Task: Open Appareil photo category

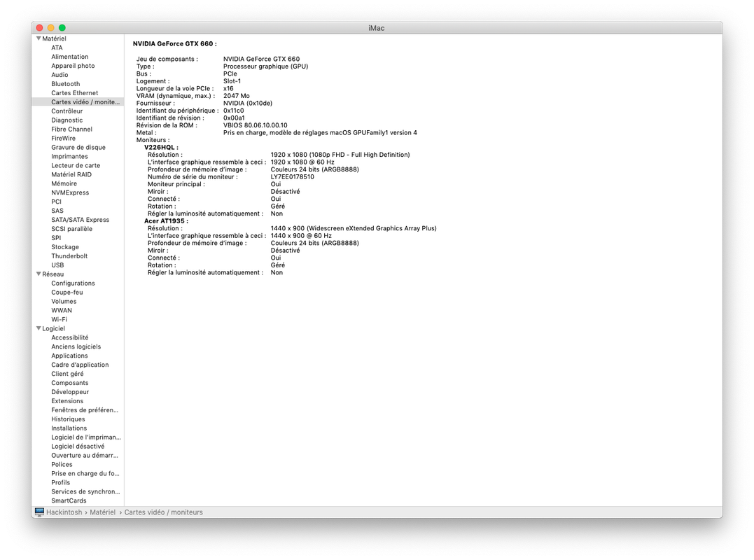Action: coord(73,66)
